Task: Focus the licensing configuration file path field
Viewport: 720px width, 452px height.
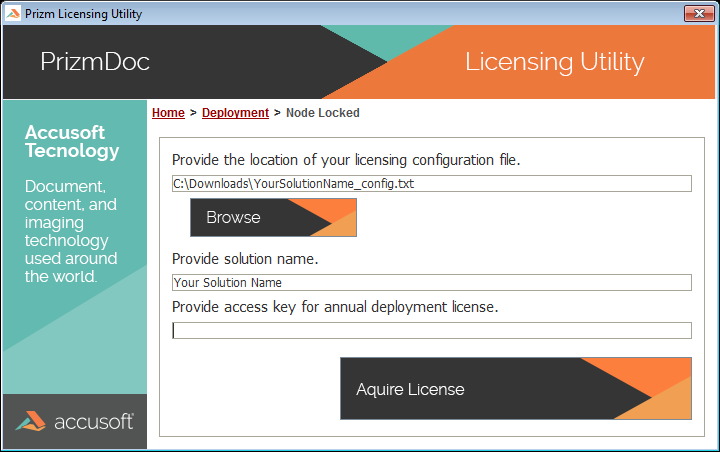Action: (x=431, y=183)
